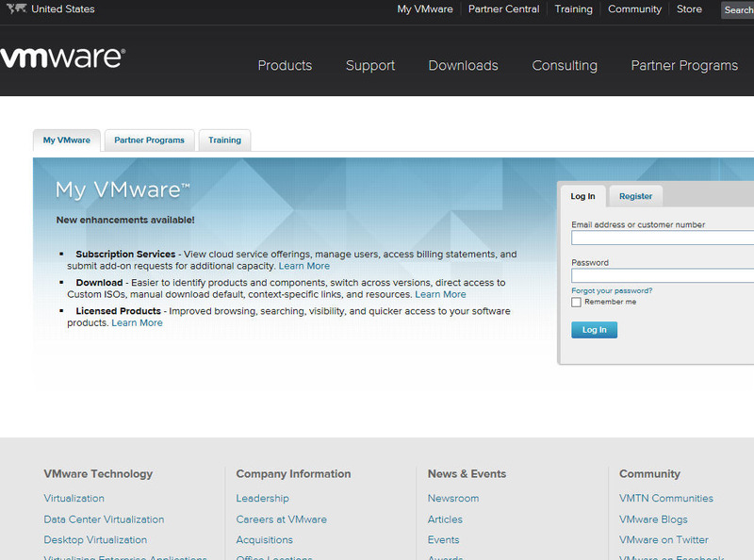The image size is (754, 560).
Task: Expand the Support navigation menu
Action: click(370, 65)
